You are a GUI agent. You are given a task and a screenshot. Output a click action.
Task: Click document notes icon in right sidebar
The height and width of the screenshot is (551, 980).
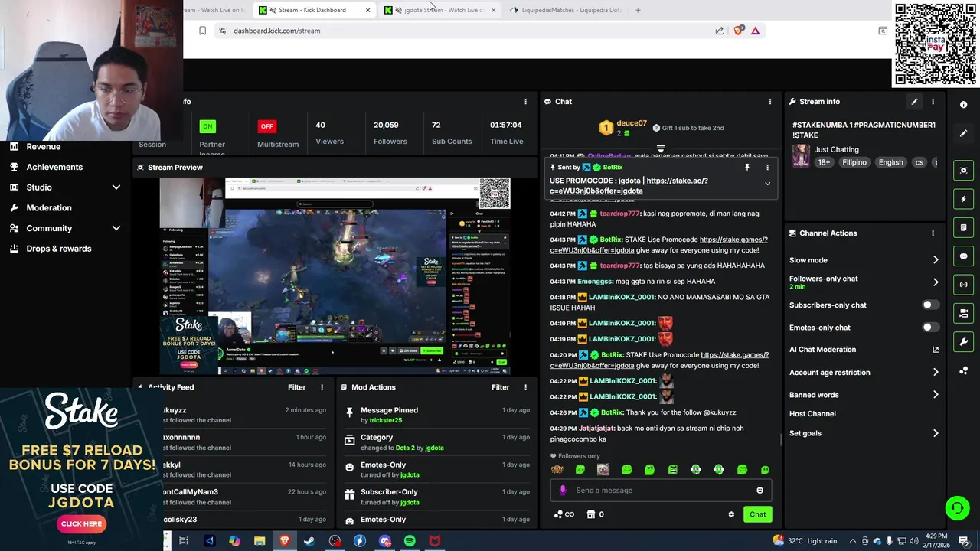click(964, 227)
